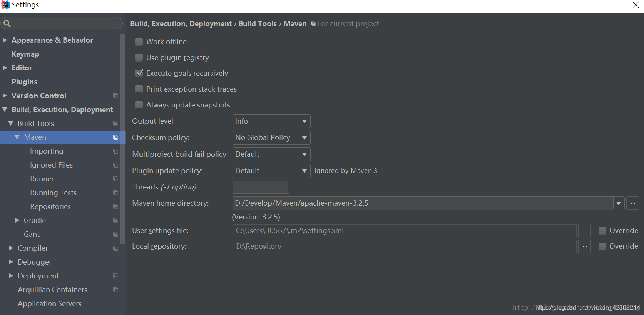The height and width of the screenshot is (315, 644).
Task: Expand the Deployment node
Action: pyautogui.click(x=11, y=276)
